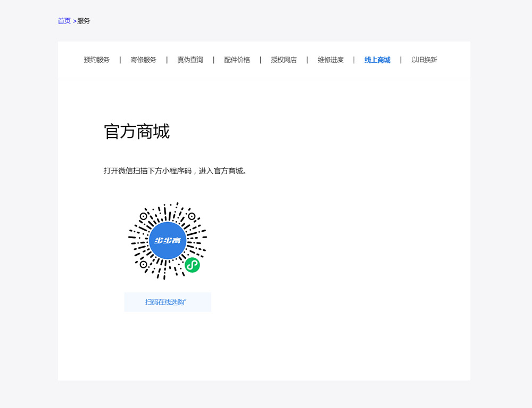
Task: Switch to 寄修服务 tab
Action: coord(144,60)
